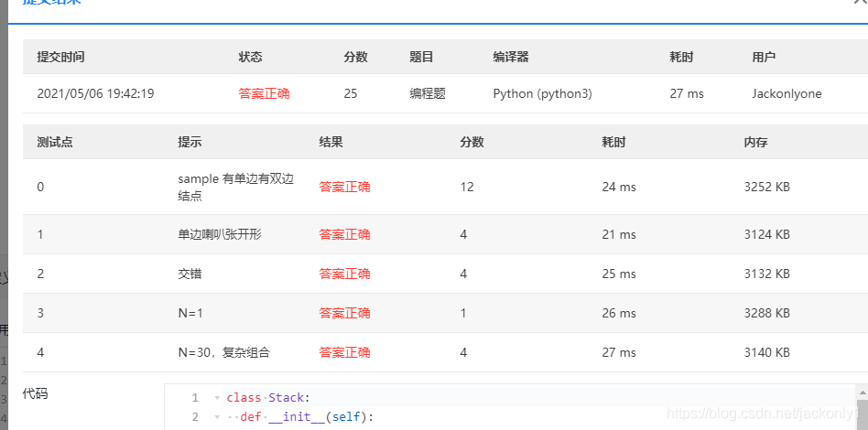The height and width of the screenshot is (430, 868).
Task: Click hint 'sample 有单边有双边结点'
Action: tap(236, 187)
